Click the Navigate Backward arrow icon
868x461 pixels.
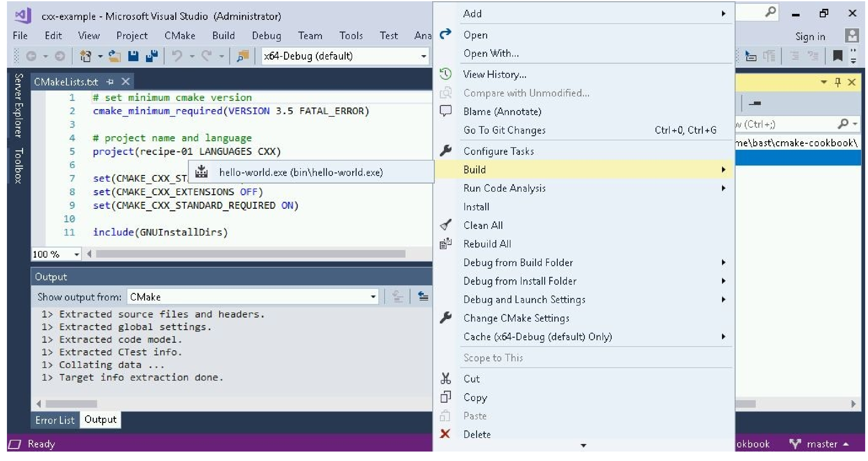(31, 56)
